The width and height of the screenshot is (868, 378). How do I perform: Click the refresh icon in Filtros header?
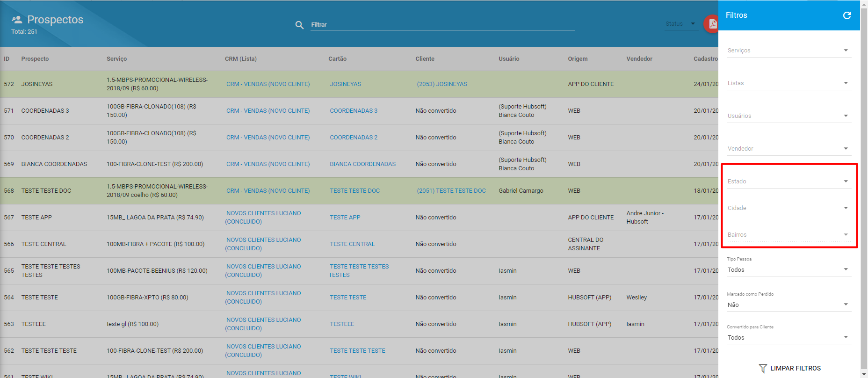pyautogui.click(x=846, y=15)
